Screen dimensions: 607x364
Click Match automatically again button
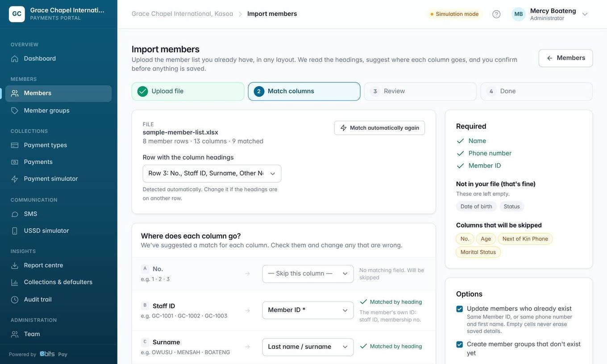pos(380,128)
